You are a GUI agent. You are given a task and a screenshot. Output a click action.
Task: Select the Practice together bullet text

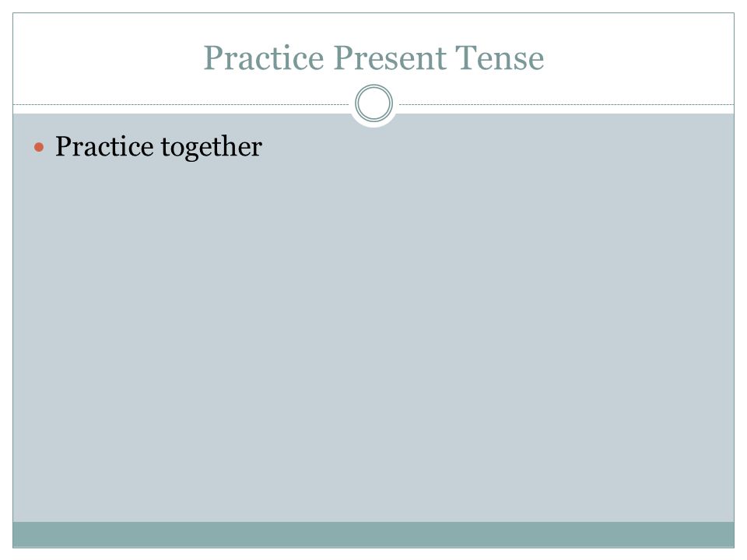point(159,147)
